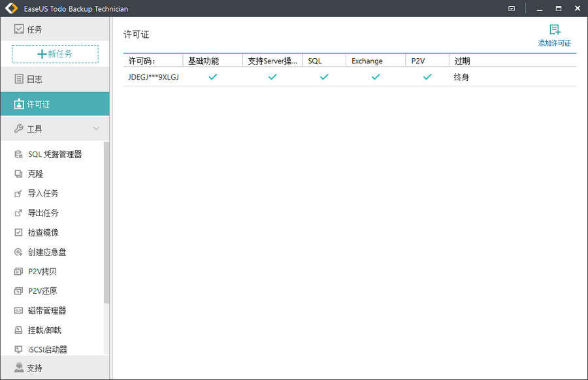
Task: Click the export icon beside 导出任务
Action: tap(18, 213)
